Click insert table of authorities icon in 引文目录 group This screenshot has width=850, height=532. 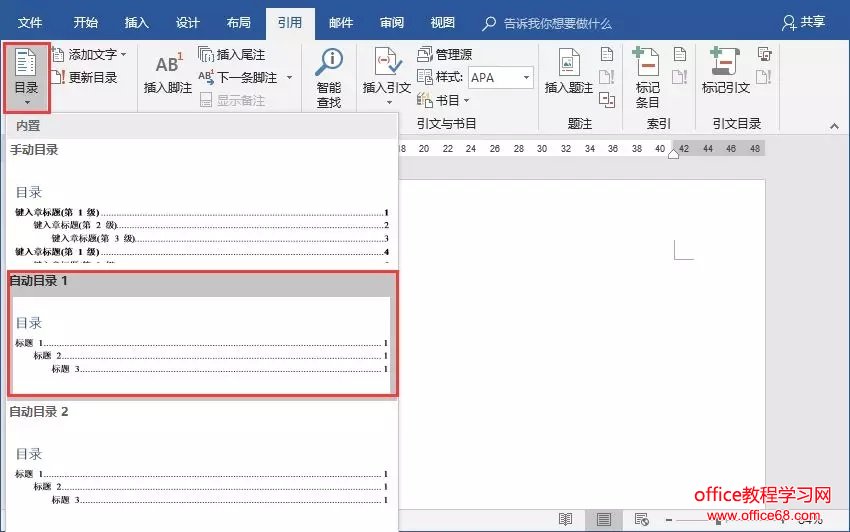tap(764, 54)
